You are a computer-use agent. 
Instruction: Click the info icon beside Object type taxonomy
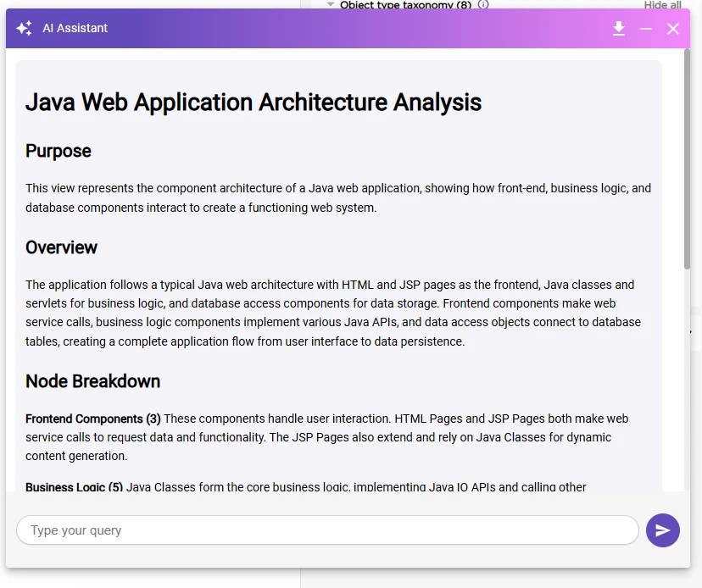483,4
